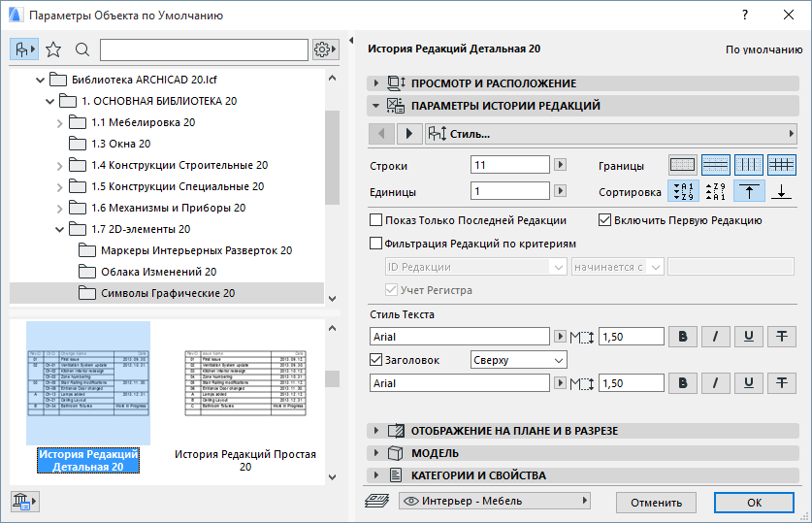Image resolution: width=812 pixels, height=523 pixels.
Task: Toggle underline for header text style
Action: [749, 383]
